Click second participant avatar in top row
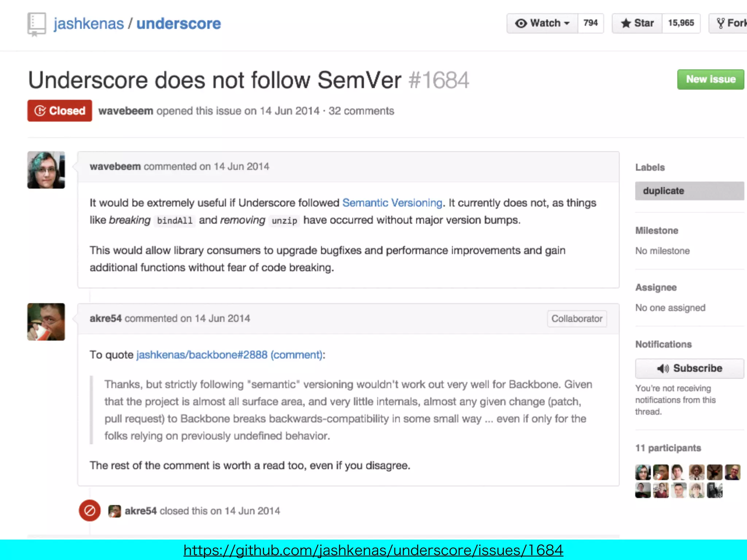 point(661,472)
